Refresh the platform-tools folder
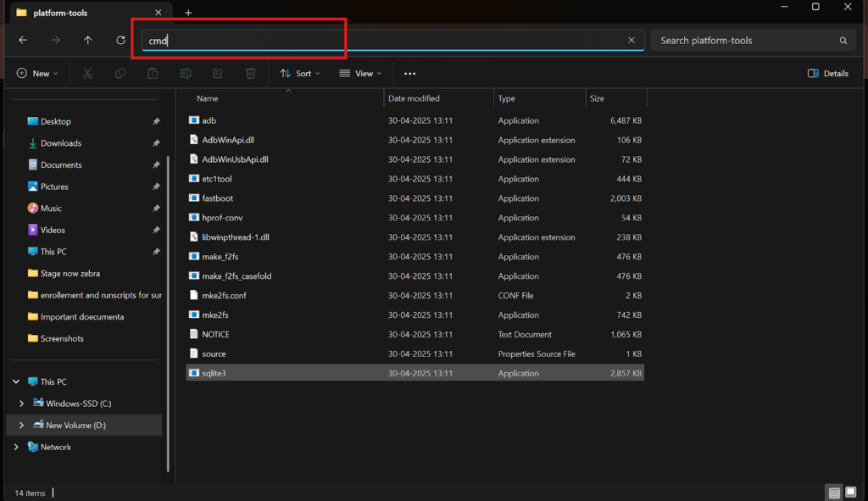 coord(121,40)
